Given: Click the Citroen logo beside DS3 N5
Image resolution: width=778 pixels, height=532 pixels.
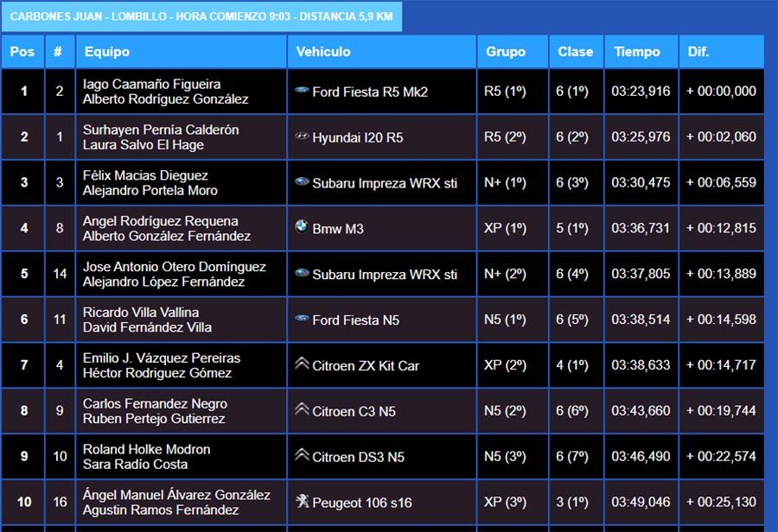Looking at the screenshot, I should (x=302, y=455).
